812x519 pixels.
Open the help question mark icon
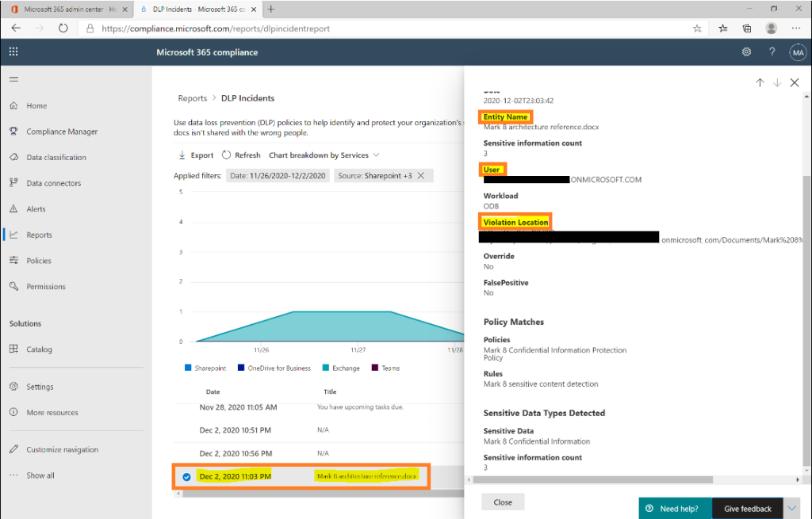coord(772,52)
